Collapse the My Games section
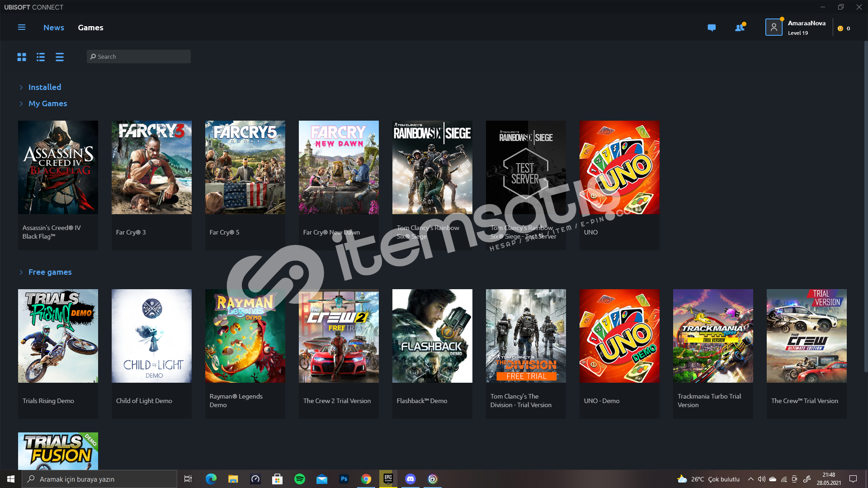Viewport: 868px width, 488px height. pyautogui.click(x=47, y=103)
